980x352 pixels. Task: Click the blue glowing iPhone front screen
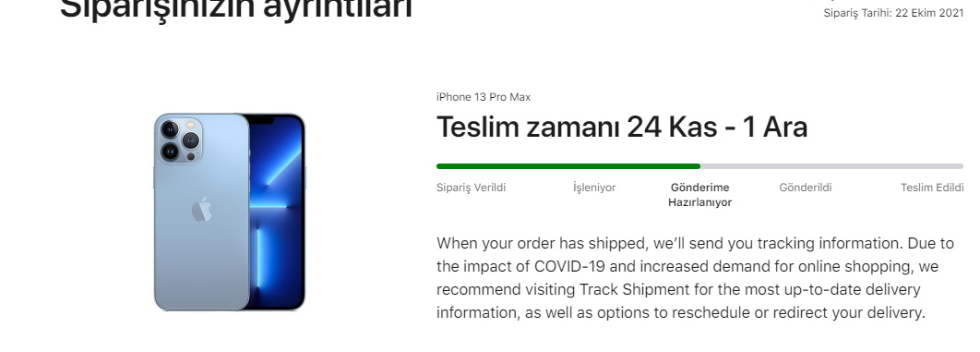[277, 212]
